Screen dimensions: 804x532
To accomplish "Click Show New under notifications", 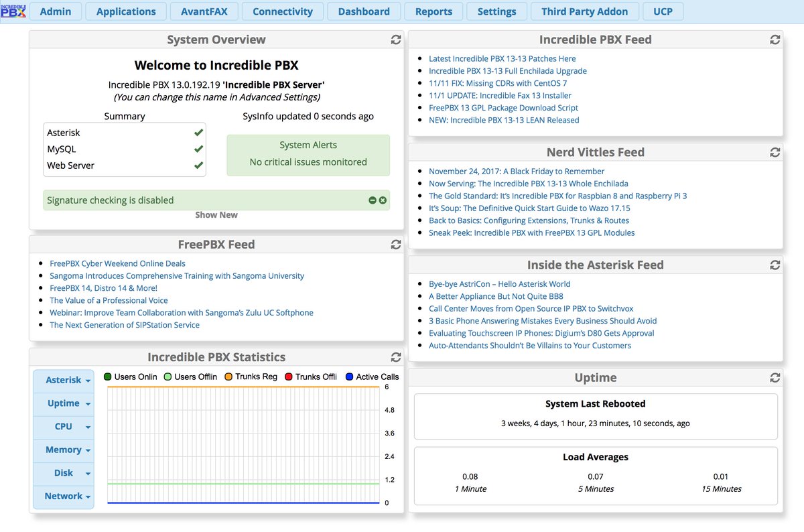I will click(x=216, y=215).
